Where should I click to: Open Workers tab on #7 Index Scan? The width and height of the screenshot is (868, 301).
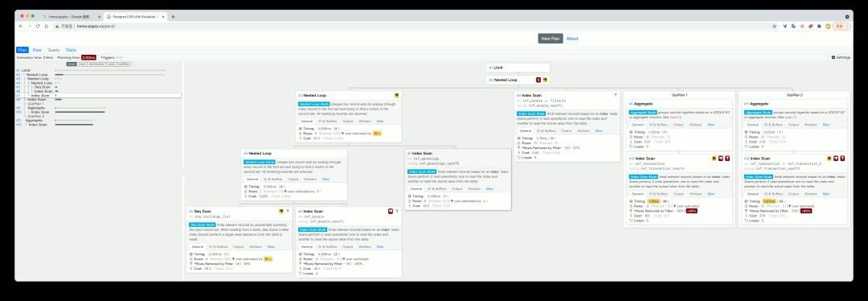474,188
